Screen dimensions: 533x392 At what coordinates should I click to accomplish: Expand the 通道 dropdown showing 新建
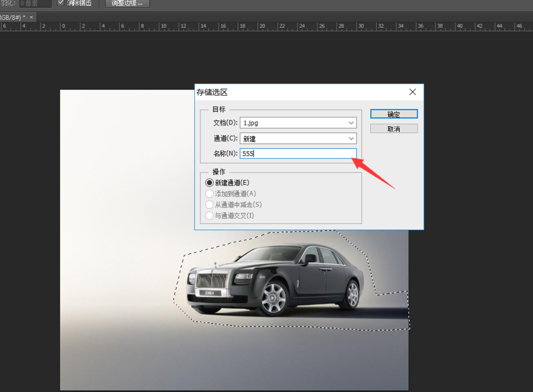tap(298, 138)
